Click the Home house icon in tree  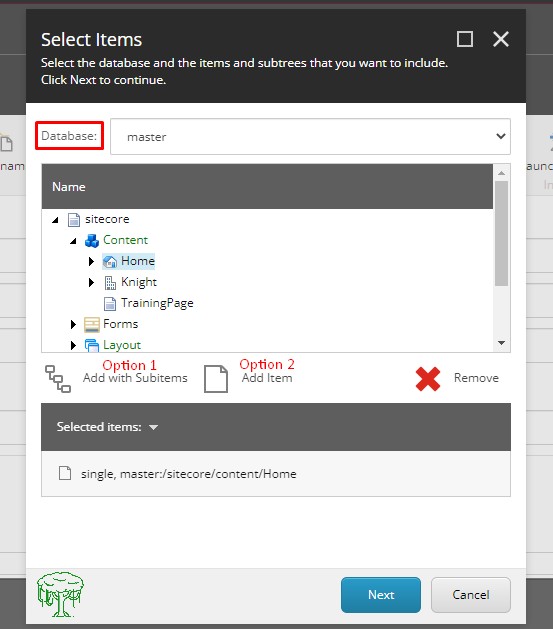click(110, 262)
